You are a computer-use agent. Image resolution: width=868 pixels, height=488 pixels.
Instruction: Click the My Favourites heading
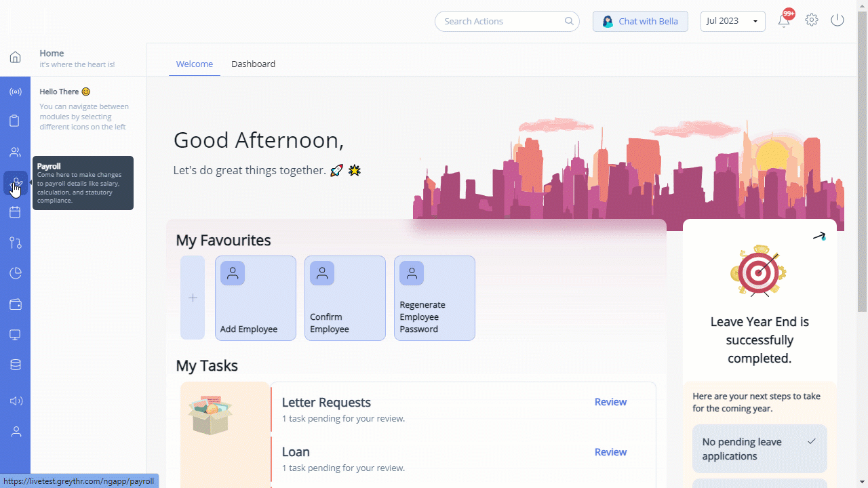(223, 241)
